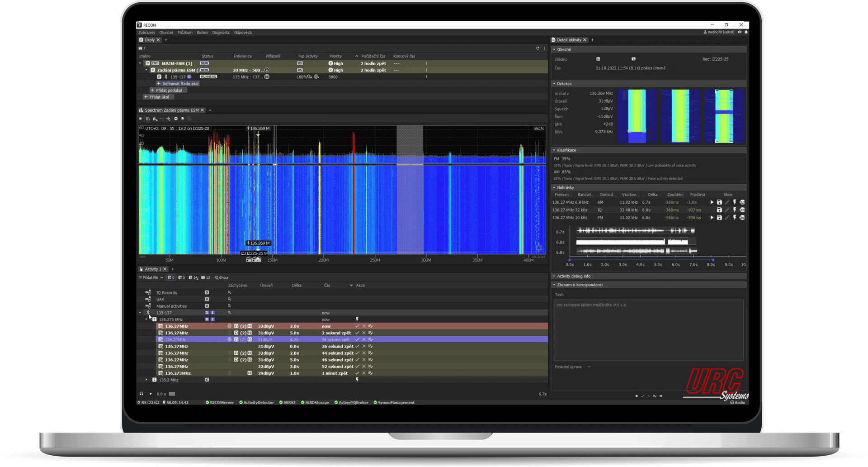868x467 pixels.
Task: Click the search icon on the IQ Records row
Action: [x=229, y=293]
